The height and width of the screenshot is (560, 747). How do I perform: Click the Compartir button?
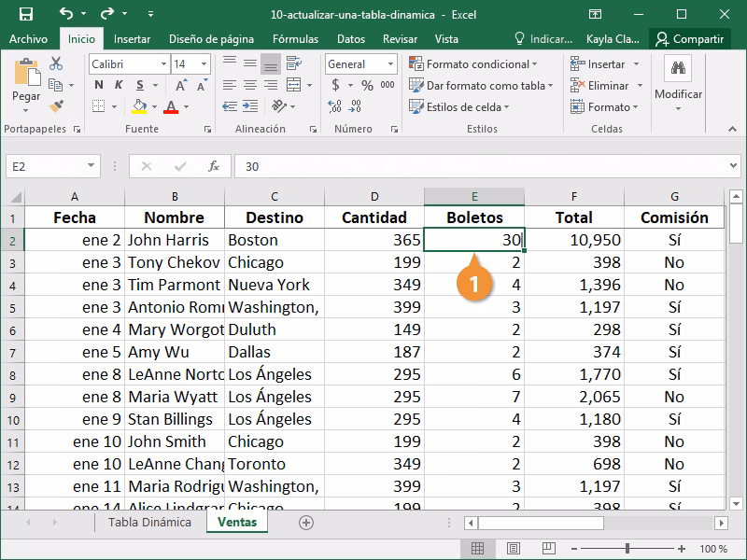[x=689, y=39]
